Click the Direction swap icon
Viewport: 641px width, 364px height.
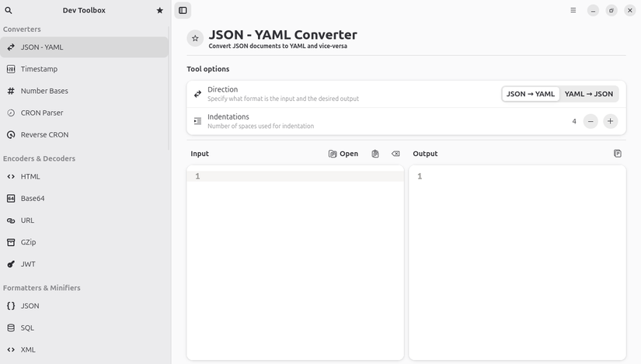click(197, 94)
